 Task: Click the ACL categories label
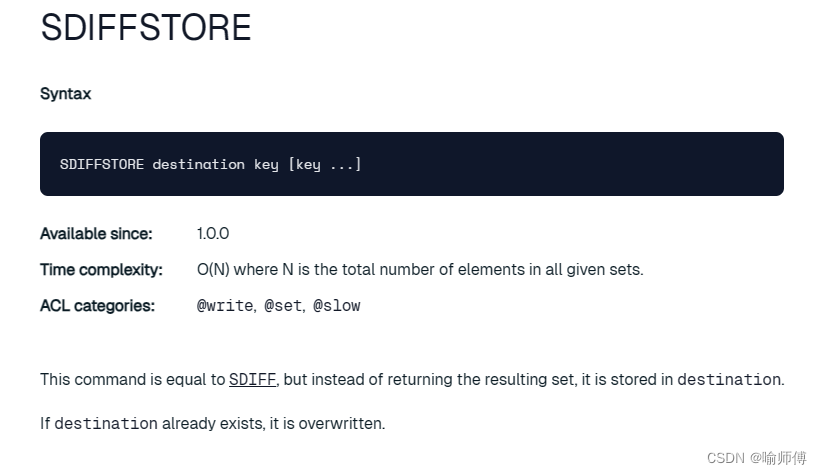98,305
